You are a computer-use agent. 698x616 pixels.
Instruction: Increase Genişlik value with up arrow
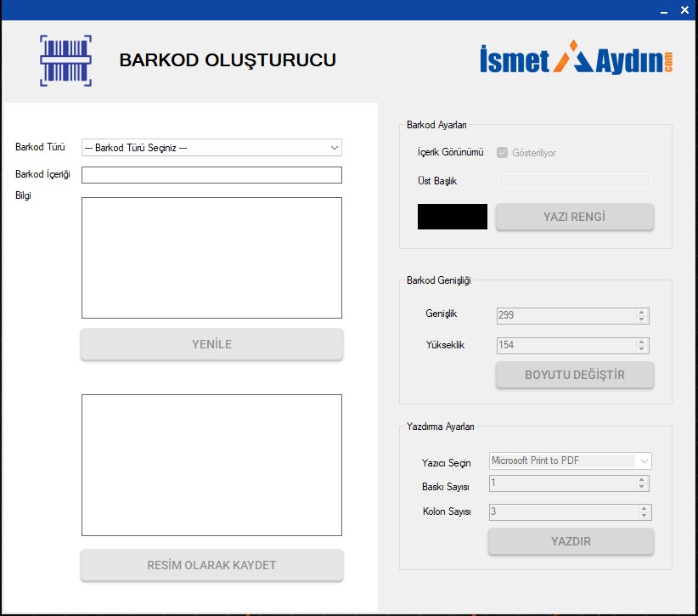[x=642, y=312]
